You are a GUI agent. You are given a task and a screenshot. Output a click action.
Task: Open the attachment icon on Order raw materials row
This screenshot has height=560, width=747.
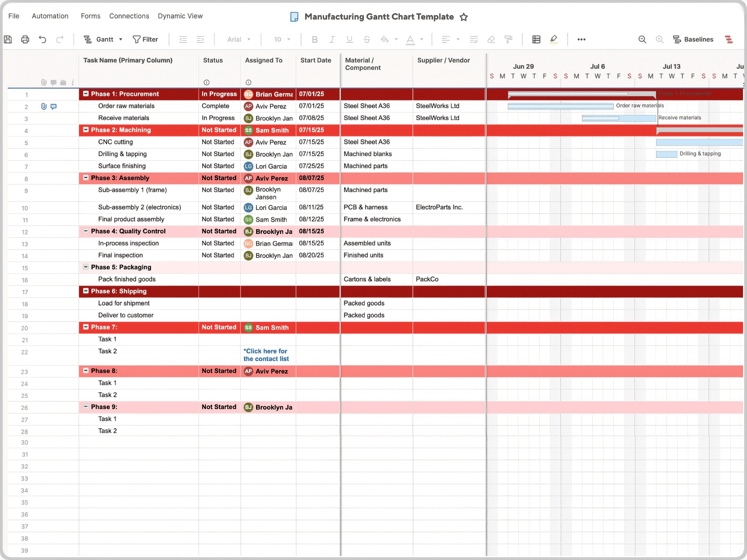[43, 107]
